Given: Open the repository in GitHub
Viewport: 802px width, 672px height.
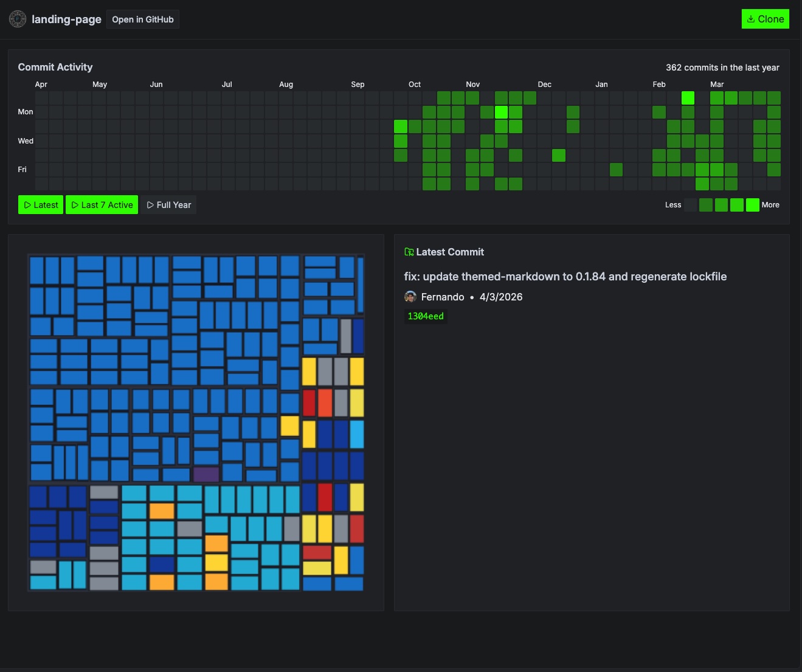Looking at the screenshot, I should (x=142, y=19).
